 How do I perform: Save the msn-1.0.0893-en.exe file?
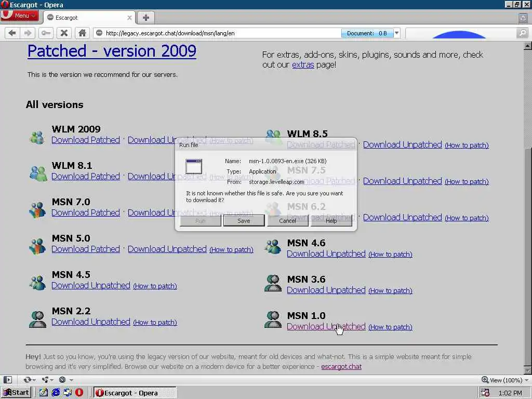click(x=244, y=221)
